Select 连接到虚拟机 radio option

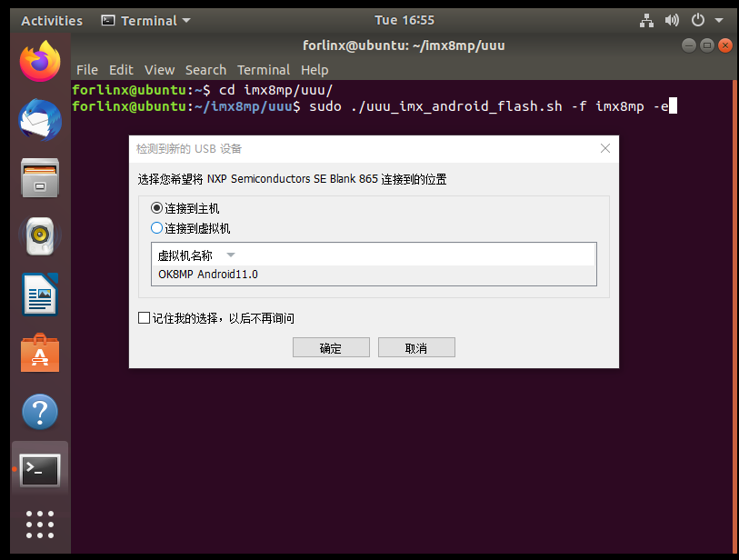[157, 228]
